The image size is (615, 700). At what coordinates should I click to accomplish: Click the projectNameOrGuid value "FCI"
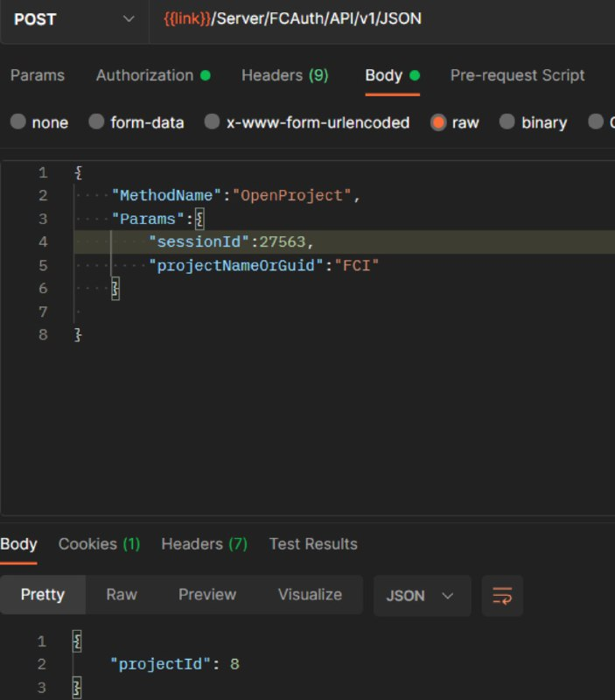tap(357, 266)
